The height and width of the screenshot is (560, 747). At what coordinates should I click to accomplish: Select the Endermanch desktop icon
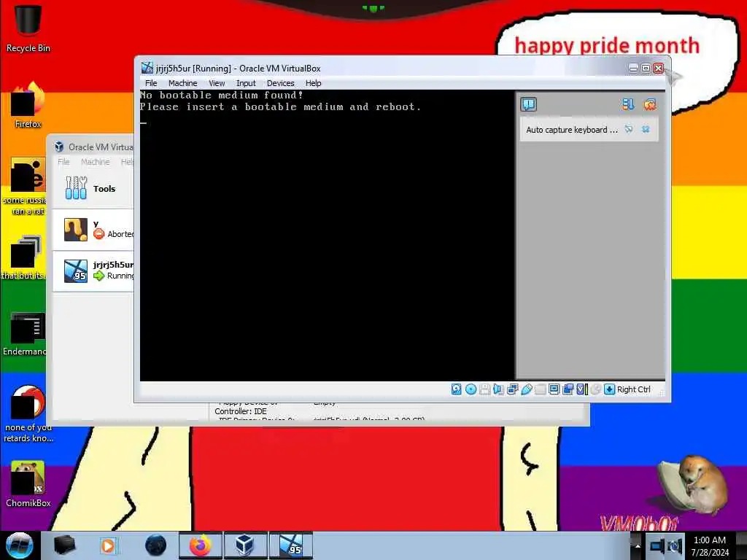[x=25, y=333]
